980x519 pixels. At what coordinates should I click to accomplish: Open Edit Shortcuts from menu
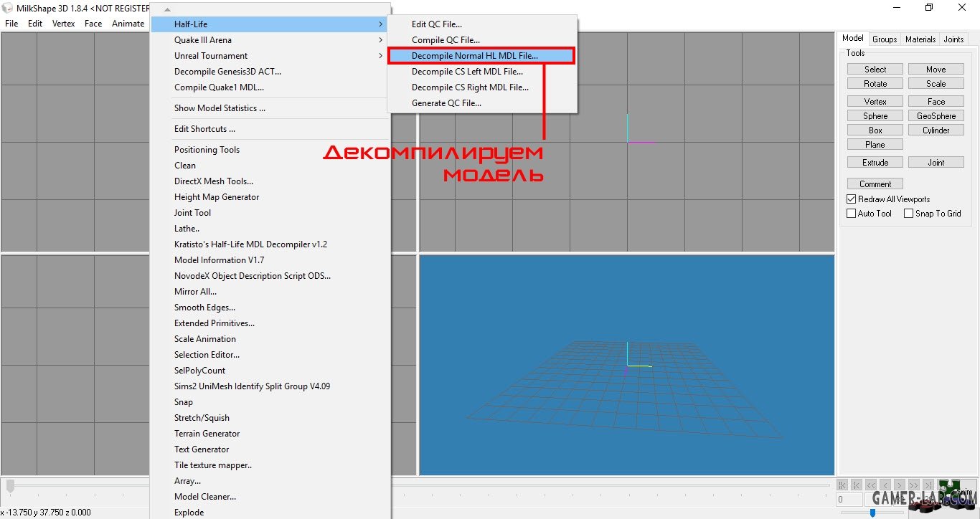click(270, 129)
